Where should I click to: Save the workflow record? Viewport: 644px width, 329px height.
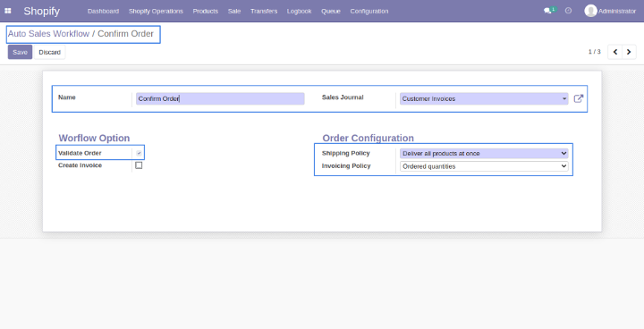20,52
